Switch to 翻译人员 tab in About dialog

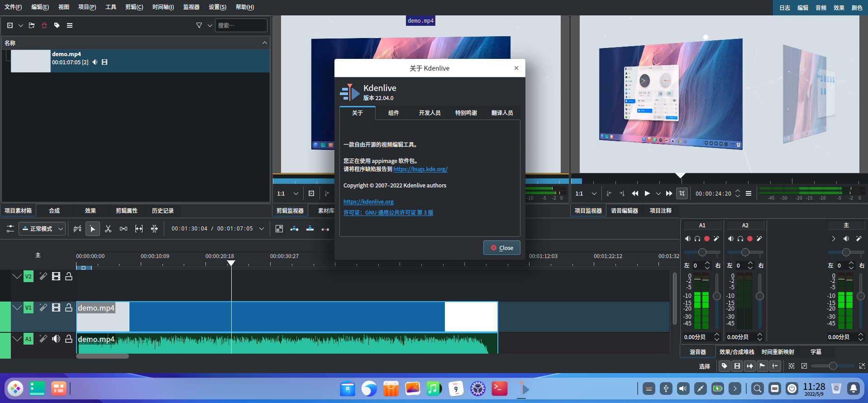pos(502,113)
